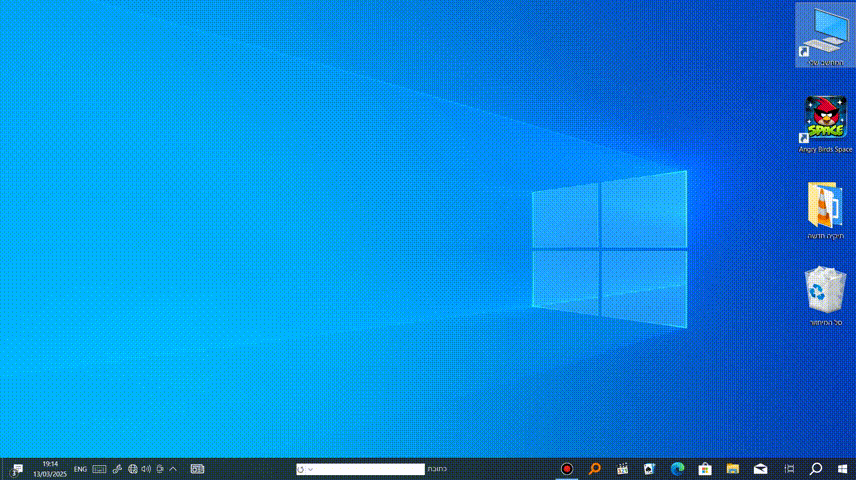Screen dimensions: 856x480
Task: Select the Recycle Bin desktop icon
Action: point(825,297)
